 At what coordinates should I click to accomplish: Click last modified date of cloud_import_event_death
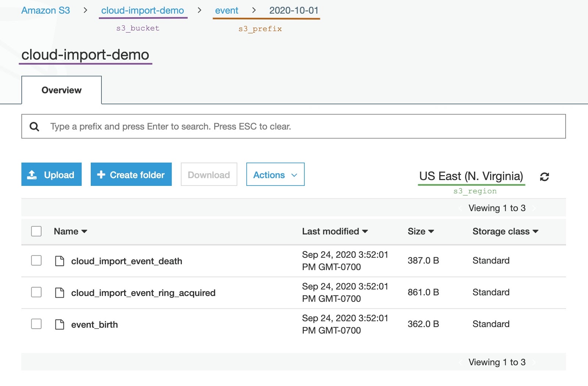(x=345, y=261)
